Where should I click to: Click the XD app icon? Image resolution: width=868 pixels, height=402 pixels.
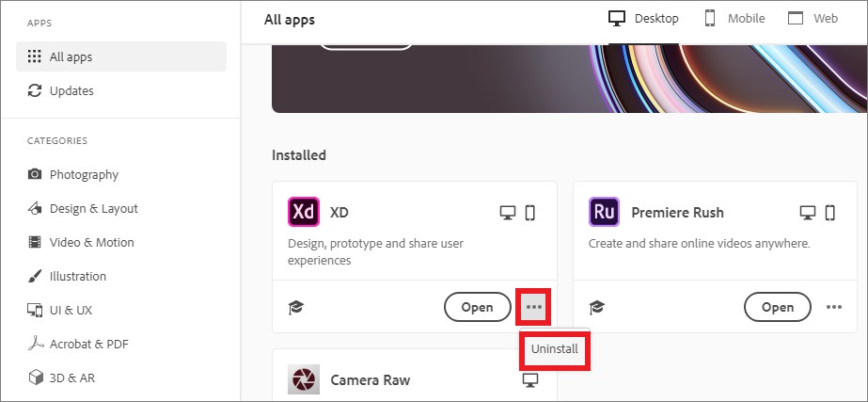coord(304,212)
